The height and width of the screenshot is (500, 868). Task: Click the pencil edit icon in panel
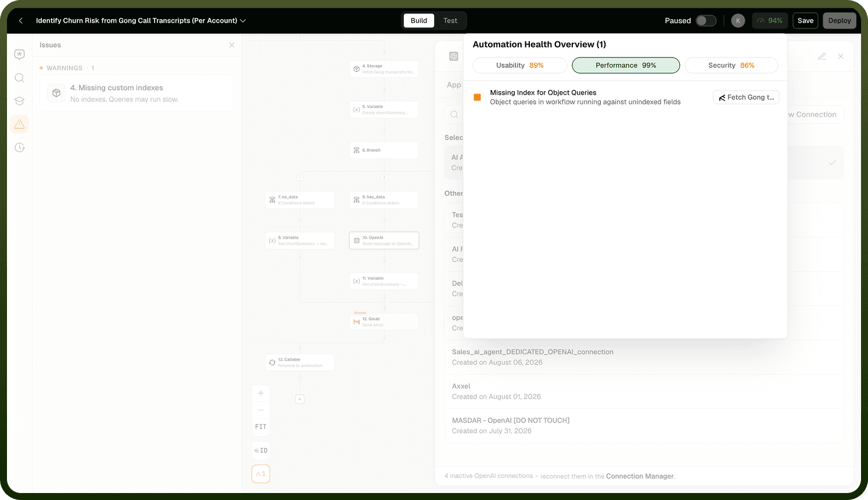click(822, 56)
